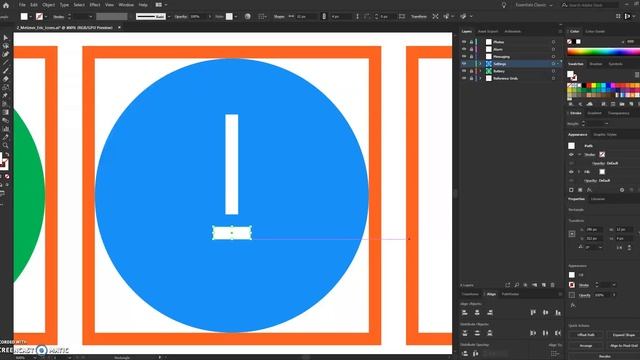Click horizontal distribute right icon
The height and width of the screenshot is (360, 640).
[x=558, y=333]
